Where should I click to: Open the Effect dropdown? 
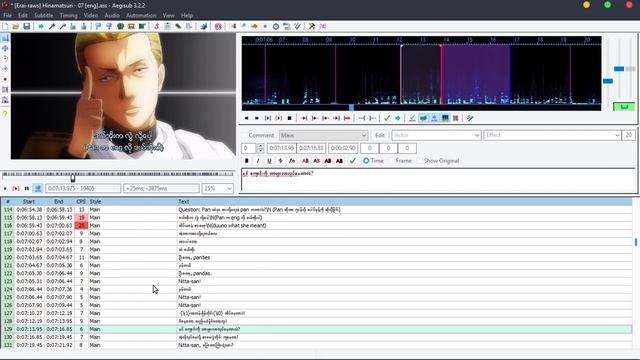tap(552, 135)
